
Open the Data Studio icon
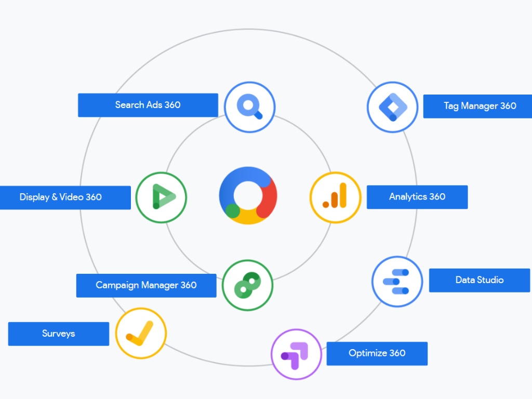pyautogui.click(x=397, y=281)
